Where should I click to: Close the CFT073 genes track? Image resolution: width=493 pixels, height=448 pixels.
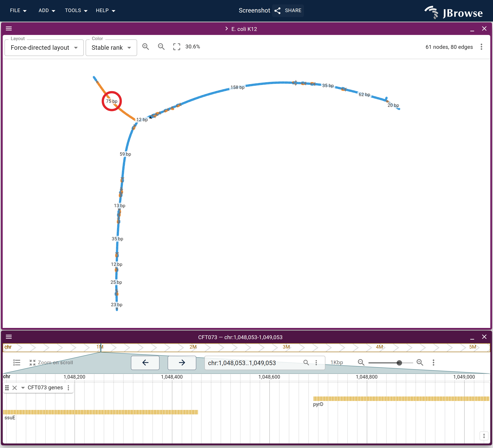[x=15, y=388]
